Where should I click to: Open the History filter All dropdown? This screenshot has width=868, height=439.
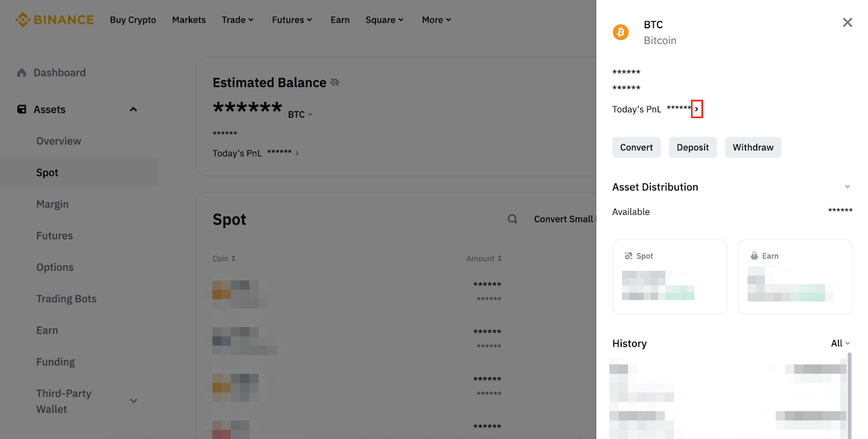[x=840, y=343]
